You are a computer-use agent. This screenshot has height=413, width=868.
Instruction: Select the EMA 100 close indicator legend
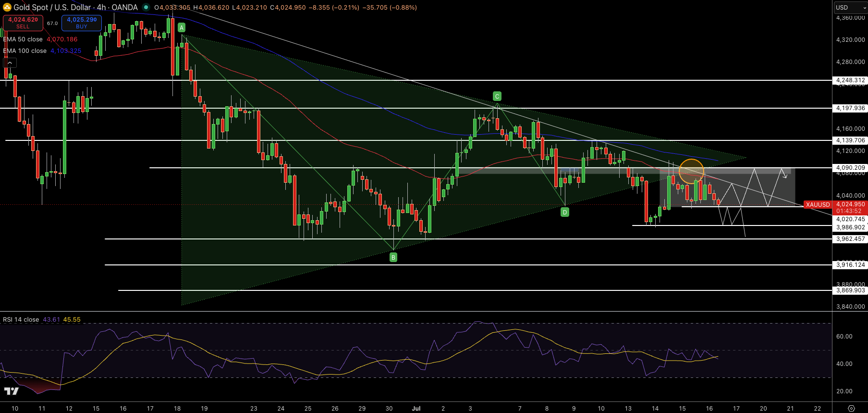tap(25, 51)
